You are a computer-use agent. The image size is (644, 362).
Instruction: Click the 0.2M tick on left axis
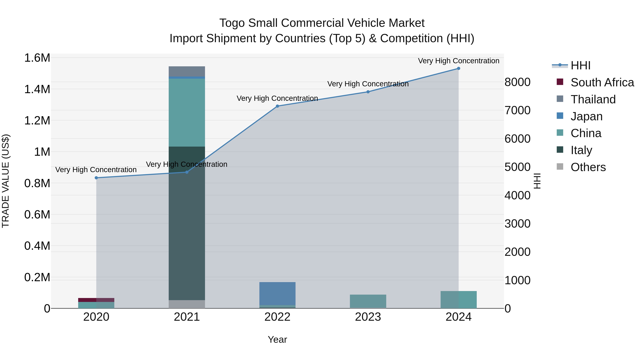click(37, 277)
